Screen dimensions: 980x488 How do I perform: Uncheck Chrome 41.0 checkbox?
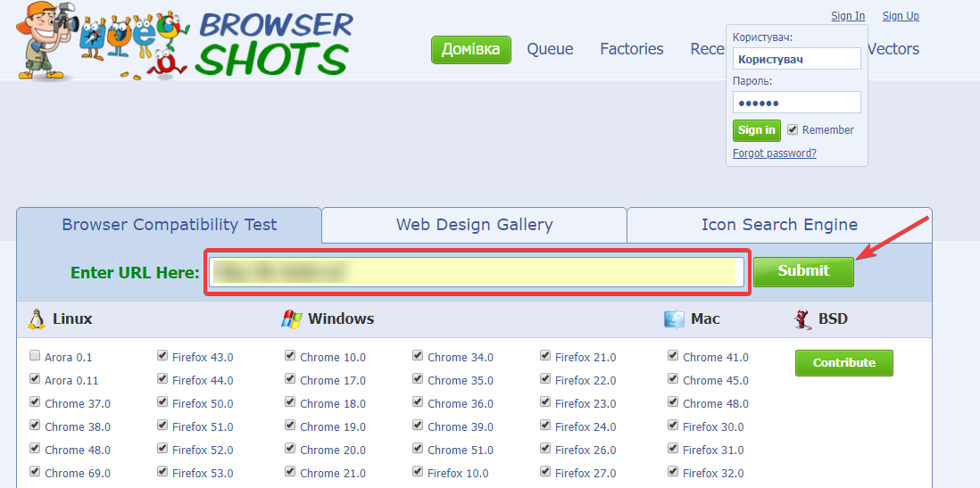point(673,356)
